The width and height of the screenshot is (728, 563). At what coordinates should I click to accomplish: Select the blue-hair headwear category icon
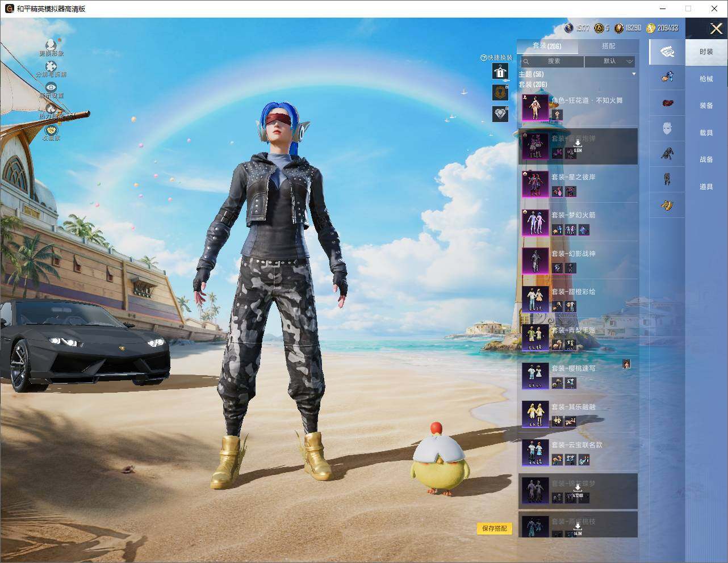click(x=667, y=77)
